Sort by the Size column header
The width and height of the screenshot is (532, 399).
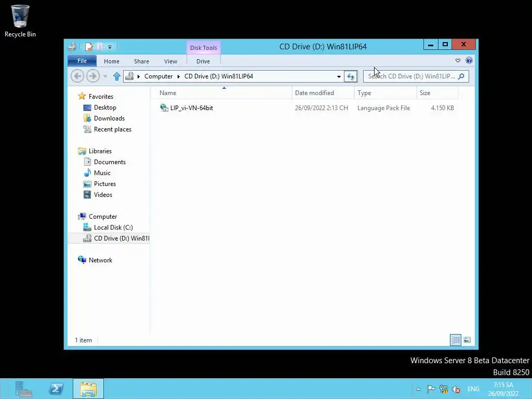pyautogui.click(x=437, y=93)
